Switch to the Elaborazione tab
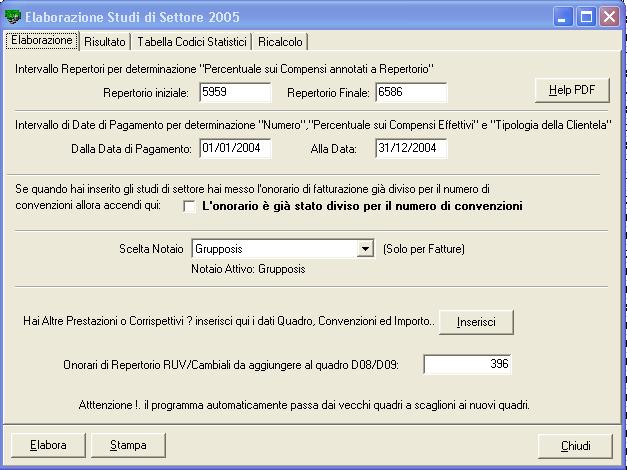Screen dimensions: 627x470 (x=42, y=40)
